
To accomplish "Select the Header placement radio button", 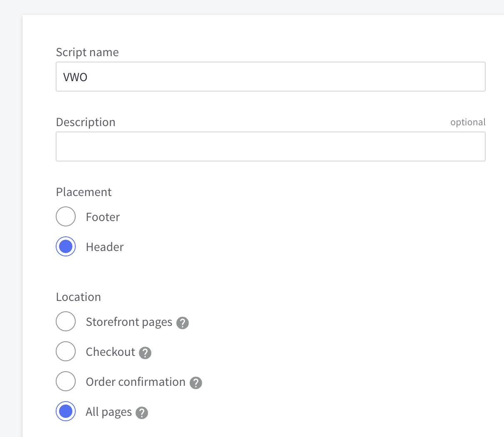I will [66, 246].
